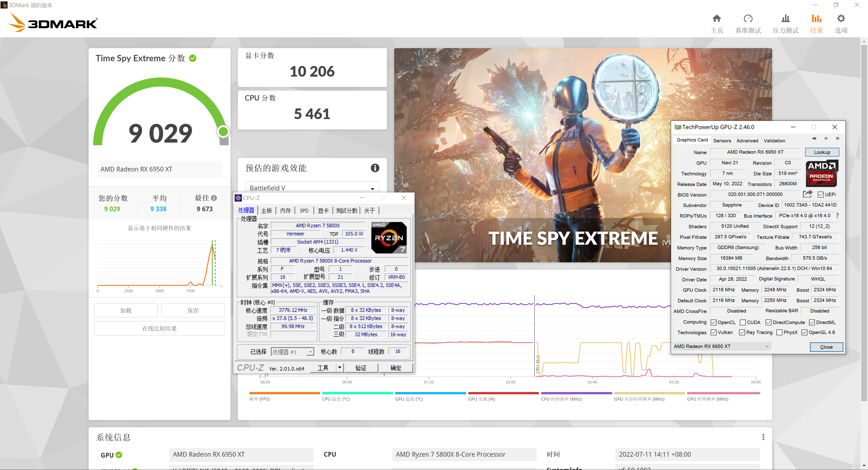Click the 工具 button in CPU-Z
Screen dimensions: 868x470
tap(323, 368)
